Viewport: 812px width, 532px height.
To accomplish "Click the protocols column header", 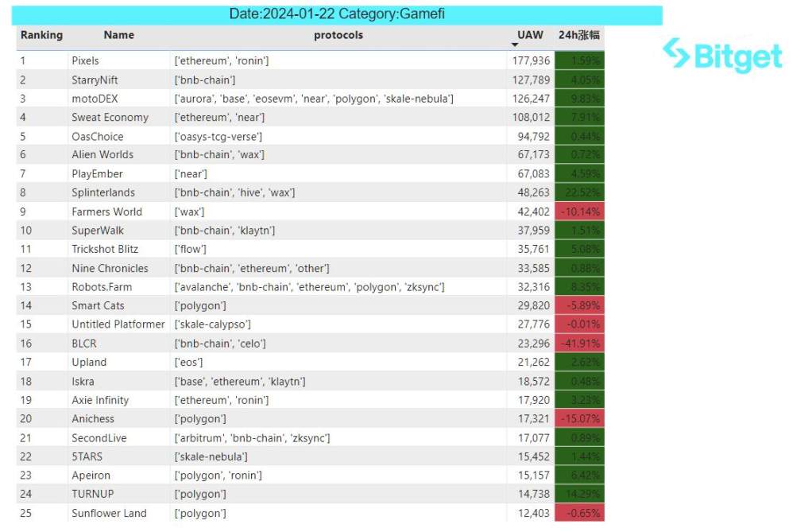I will click(x=338, y=35).
